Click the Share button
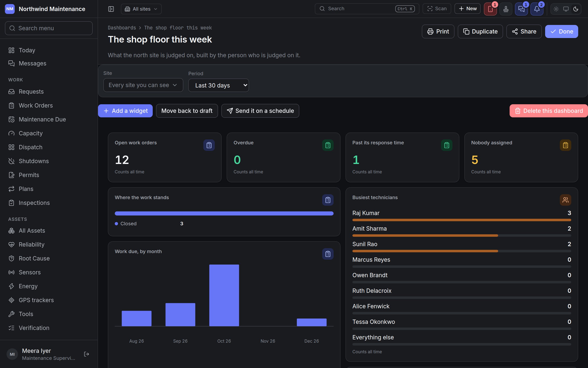Viewport: 588px width, 368px height. pyautogui.click(x=524, y=32)
